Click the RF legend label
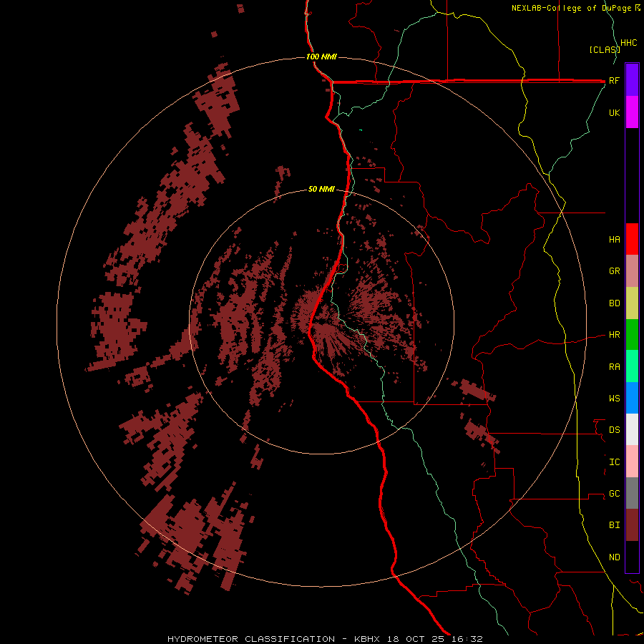 615,80
